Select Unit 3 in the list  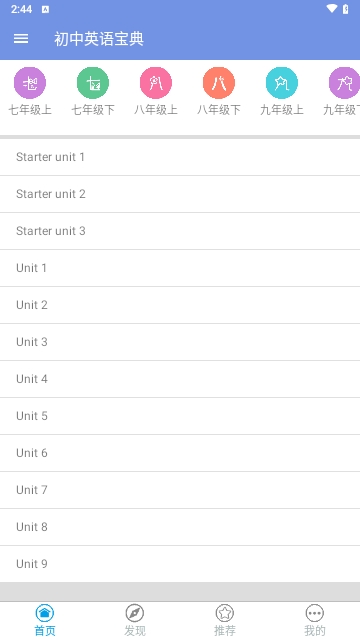180,342
